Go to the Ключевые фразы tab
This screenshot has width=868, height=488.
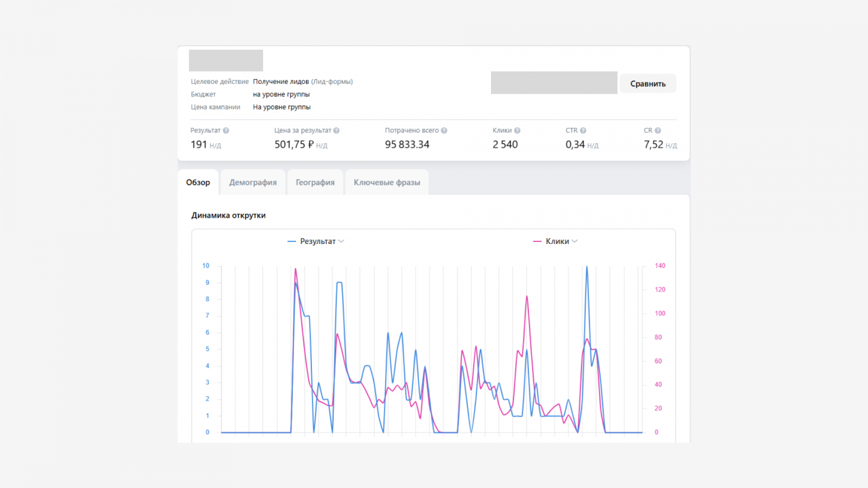[x=387, y=183]
